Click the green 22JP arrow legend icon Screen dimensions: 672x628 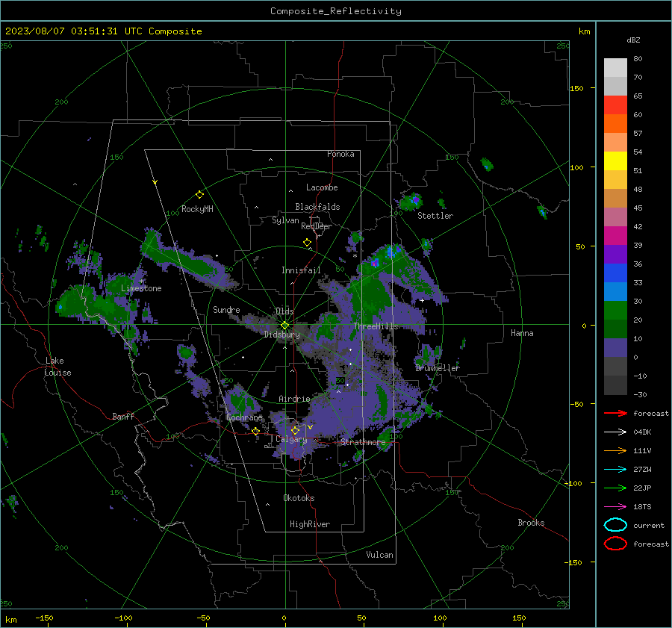coord(615,488)
